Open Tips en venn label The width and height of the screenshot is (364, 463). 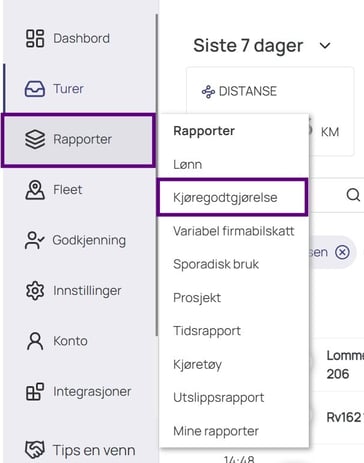(x=94, y=450)
